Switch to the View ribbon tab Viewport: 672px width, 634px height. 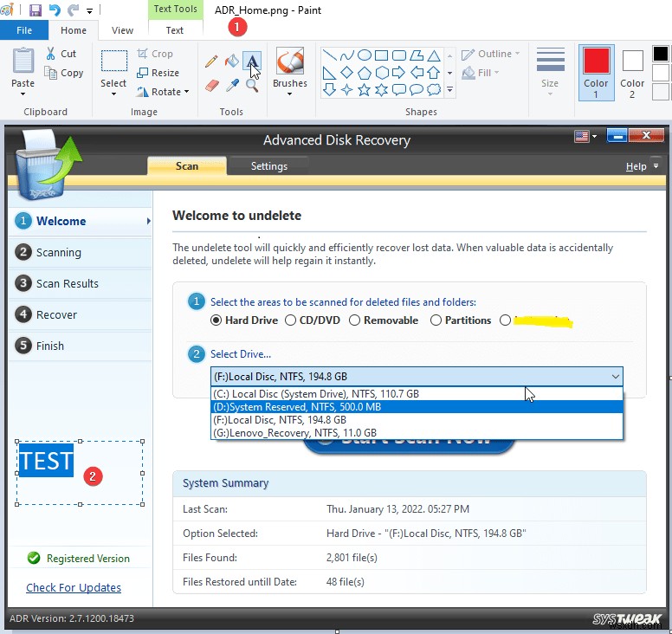coord(123,30)
